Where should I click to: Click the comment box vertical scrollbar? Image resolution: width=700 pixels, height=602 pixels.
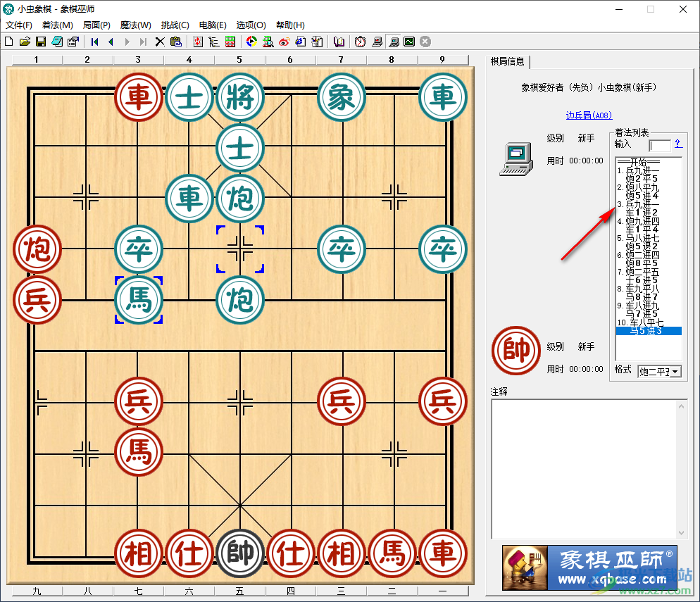coord(681,469)
